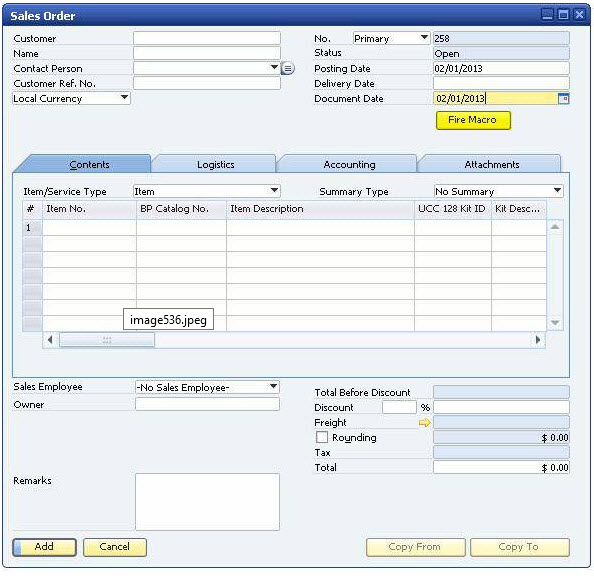The image size is (594, 576).
Task: Click the Customer input field
Action: [207, 38]
